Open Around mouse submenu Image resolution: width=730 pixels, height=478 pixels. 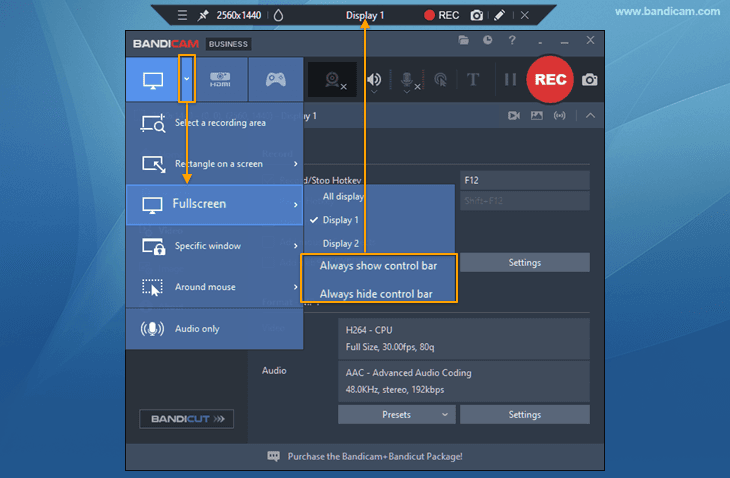pos(215,287)
